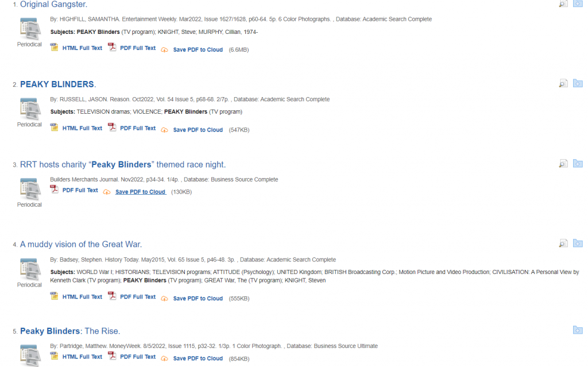Screen dimensions: 588x367
Task: Open RRT hosts charity race night article
Action: pos(123,165)
